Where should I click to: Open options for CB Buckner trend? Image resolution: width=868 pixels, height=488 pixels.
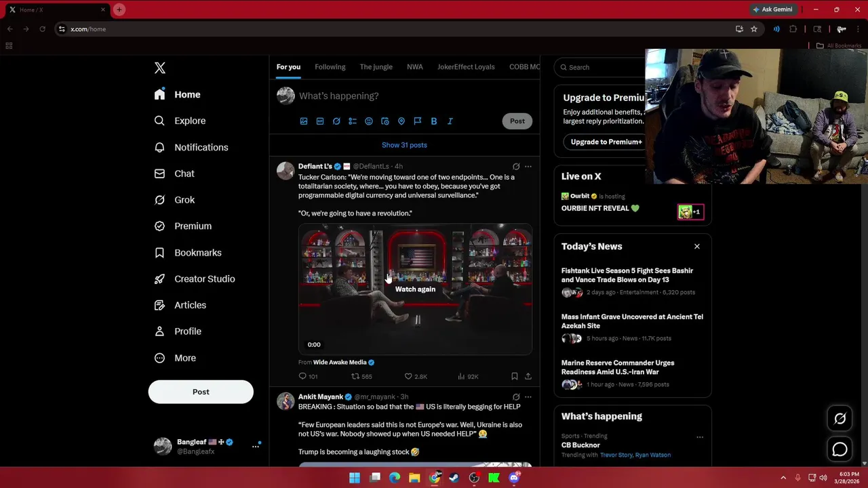pos(700,437)
